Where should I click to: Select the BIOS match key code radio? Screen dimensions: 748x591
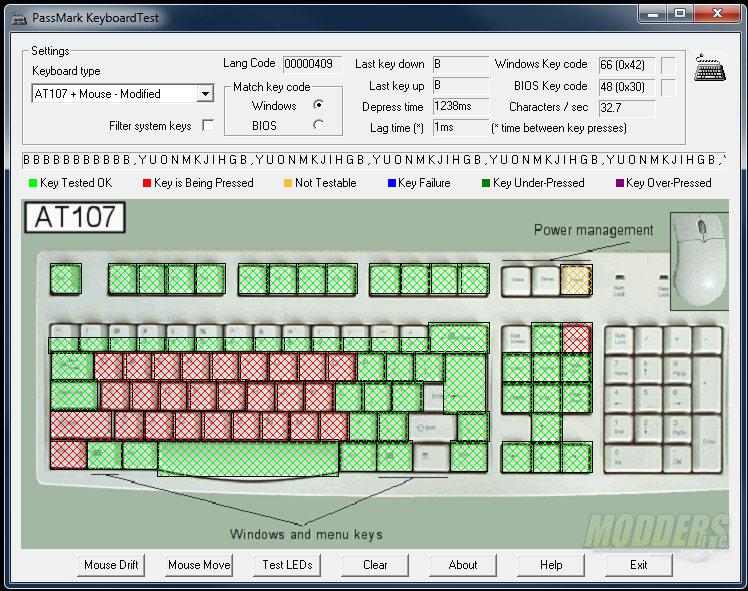tap(319, 125)
